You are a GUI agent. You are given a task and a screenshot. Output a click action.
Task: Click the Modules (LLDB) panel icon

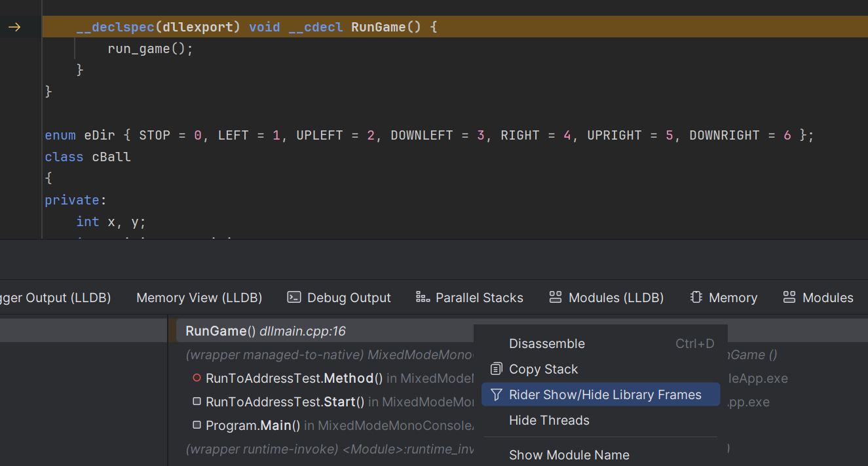[556, 297]
